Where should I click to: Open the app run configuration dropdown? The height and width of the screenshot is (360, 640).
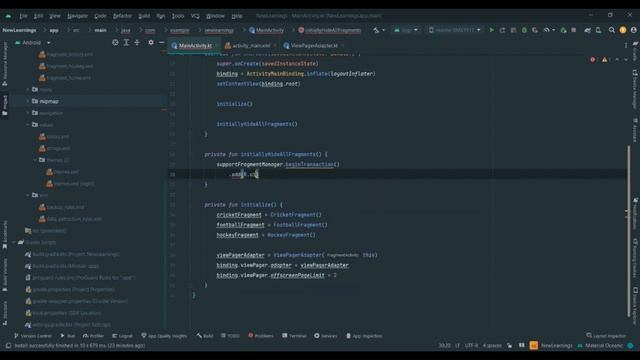point(406,30)
